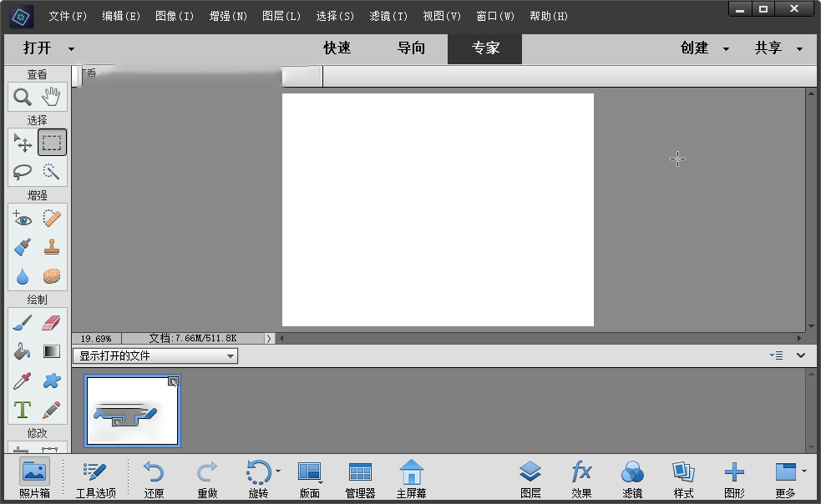The height and width of the screenshot is (504, 821).
Task: Open the 更多 more panels button
Action: click(785, 478)
